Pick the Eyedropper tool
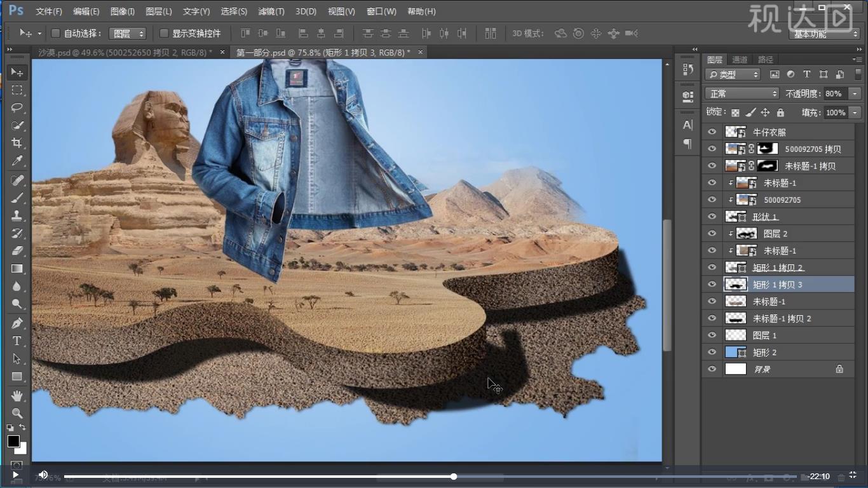Viewport: 868px width, 488px height. [x=17, y=161]
